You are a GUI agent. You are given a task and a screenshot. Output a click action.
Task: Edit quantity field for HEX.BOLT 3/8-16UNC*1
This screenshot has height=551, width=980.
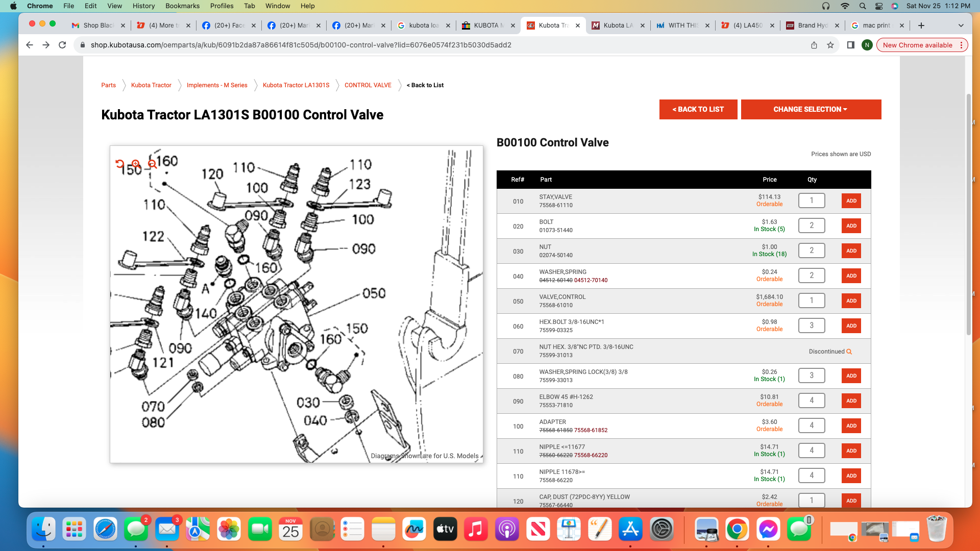tap(812, 325)
